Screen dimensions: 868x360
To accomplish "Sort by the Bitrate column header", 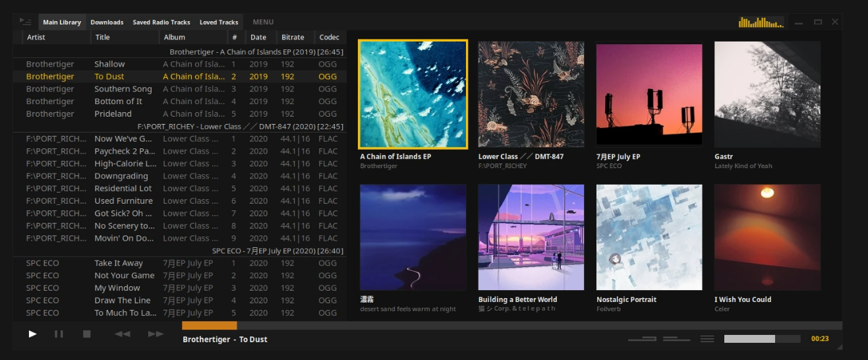I will [x=293, y=38].
